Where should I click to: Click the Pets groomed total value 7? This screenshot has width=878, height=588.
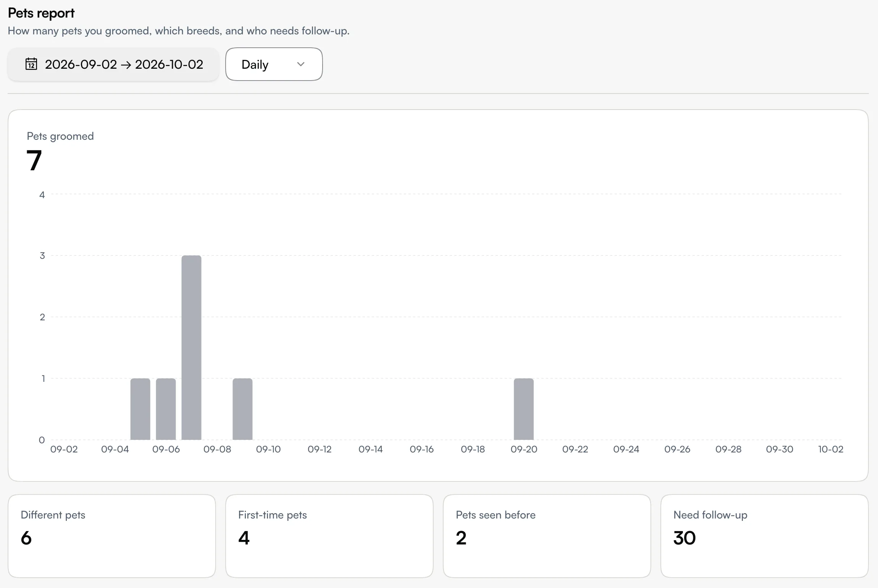(34, 160)
